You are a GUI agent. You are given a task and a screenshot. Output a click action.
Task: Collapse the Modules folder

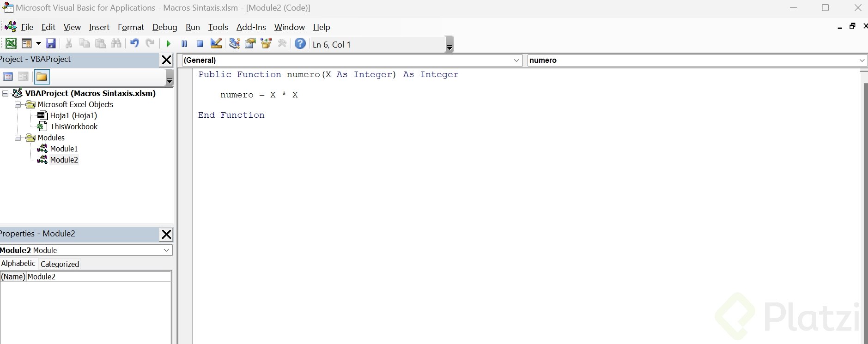tap(18, 138)
